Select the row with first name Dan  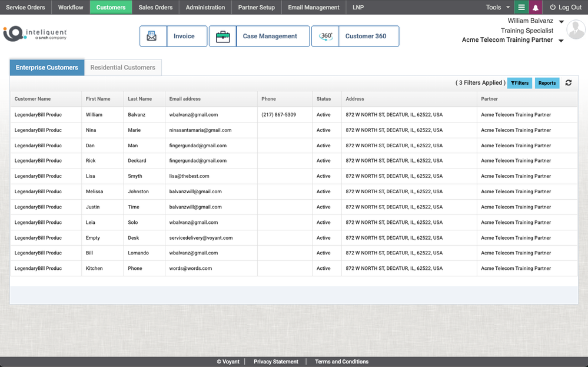click(x=294, y=146)
